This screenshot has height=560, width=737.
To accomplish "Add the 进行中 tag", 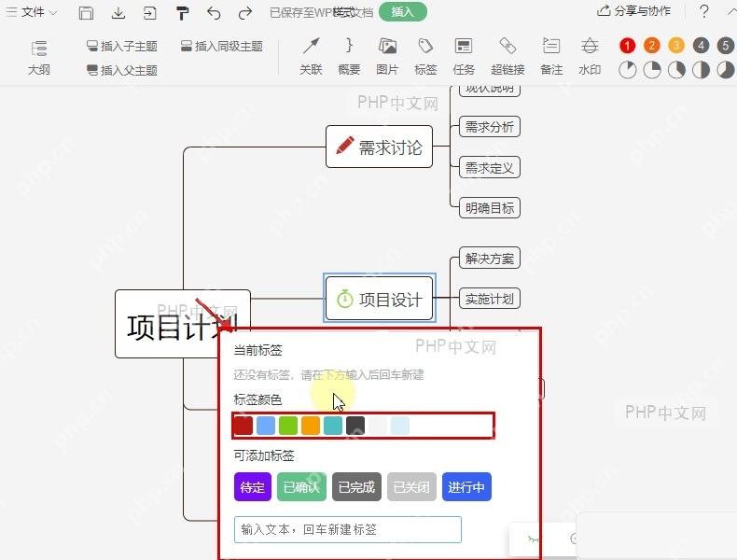I will (466, 486).
